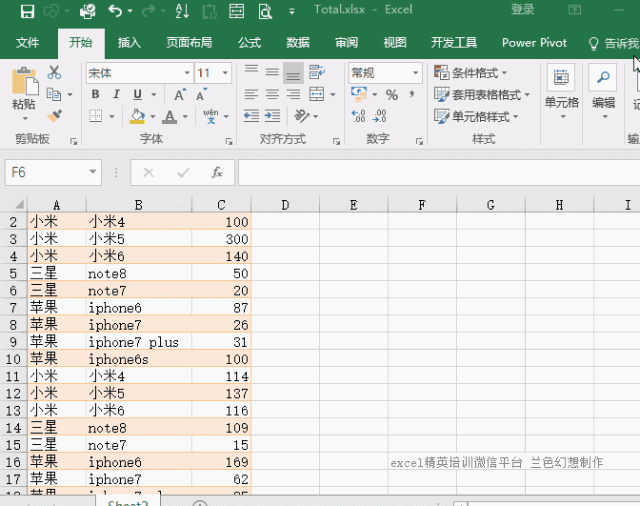Align text to bottom

pos(293,73)
